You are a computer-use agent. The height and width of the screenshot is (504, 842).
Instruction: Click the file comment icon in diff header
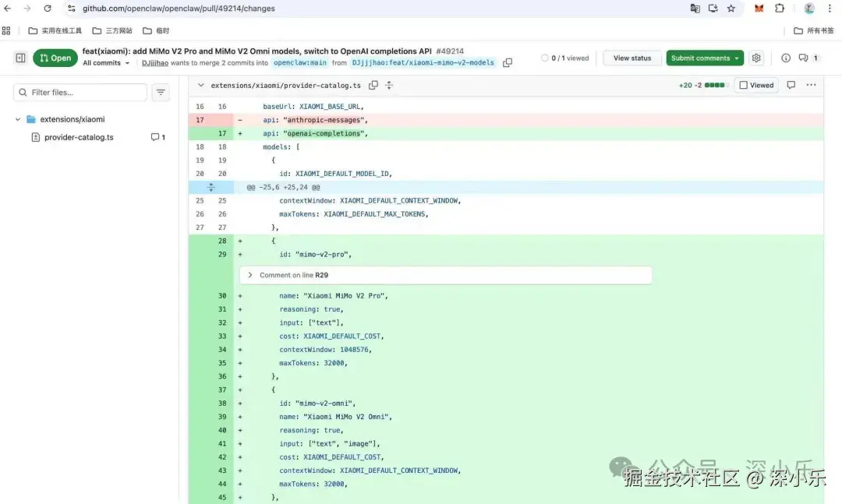[791, 85]
